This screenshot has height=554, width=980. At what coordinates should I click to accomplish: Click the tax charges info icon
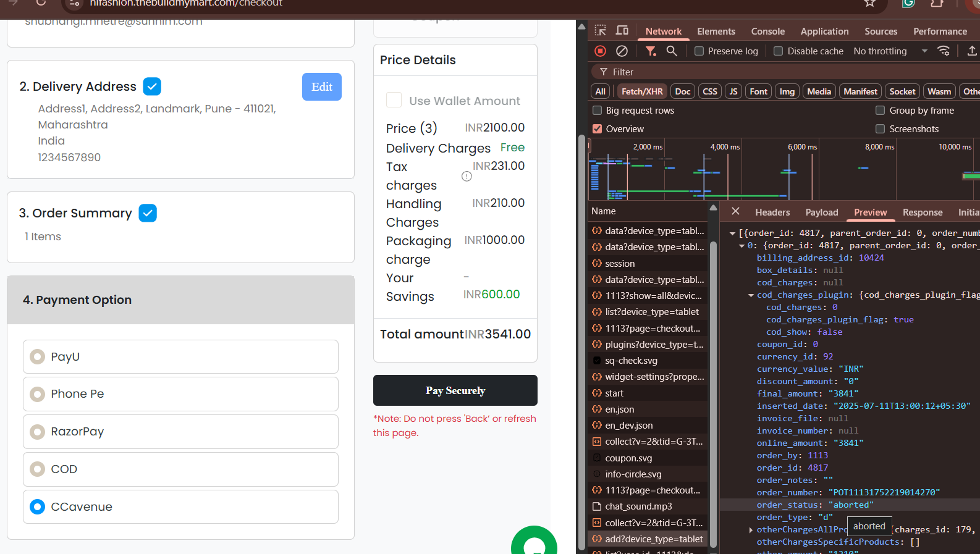click(x=467, y=176)
